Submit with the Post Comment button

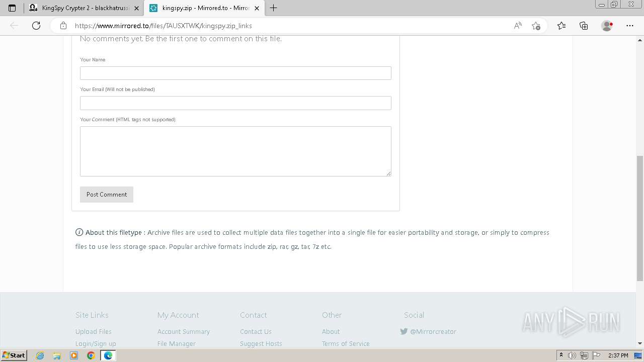(x=107, y=195)
